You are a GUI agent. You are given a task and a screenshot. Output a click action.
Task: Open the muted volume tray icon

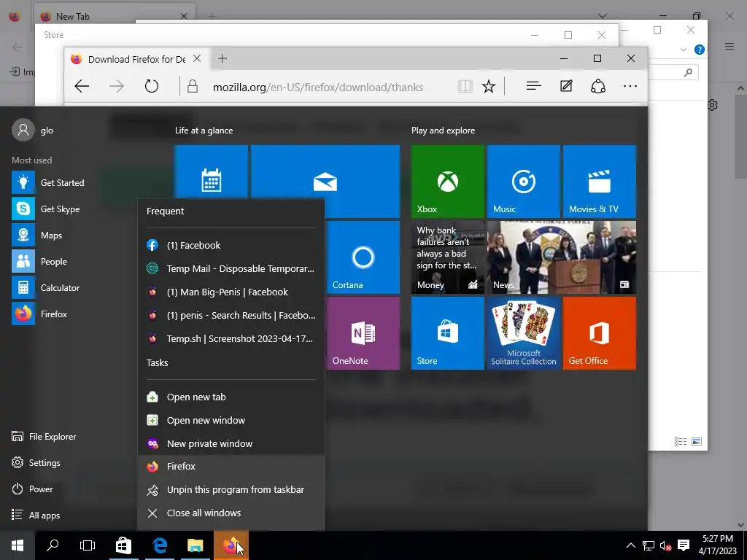[665, 545]
